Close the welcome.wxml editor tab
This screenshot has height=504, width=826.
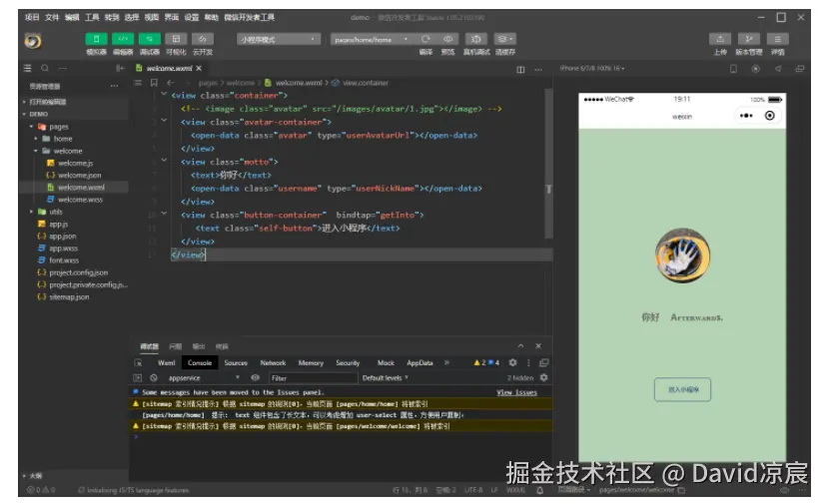199,68
